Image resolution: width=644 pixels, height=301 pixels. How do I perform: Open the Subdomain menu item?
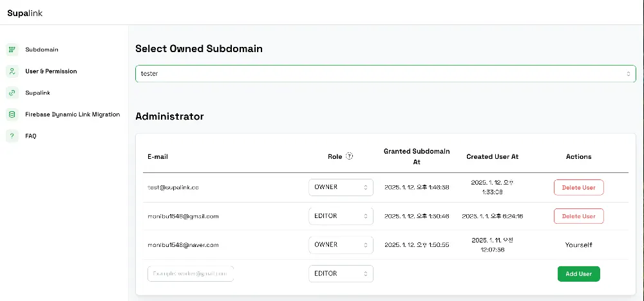tap(43, 50)
